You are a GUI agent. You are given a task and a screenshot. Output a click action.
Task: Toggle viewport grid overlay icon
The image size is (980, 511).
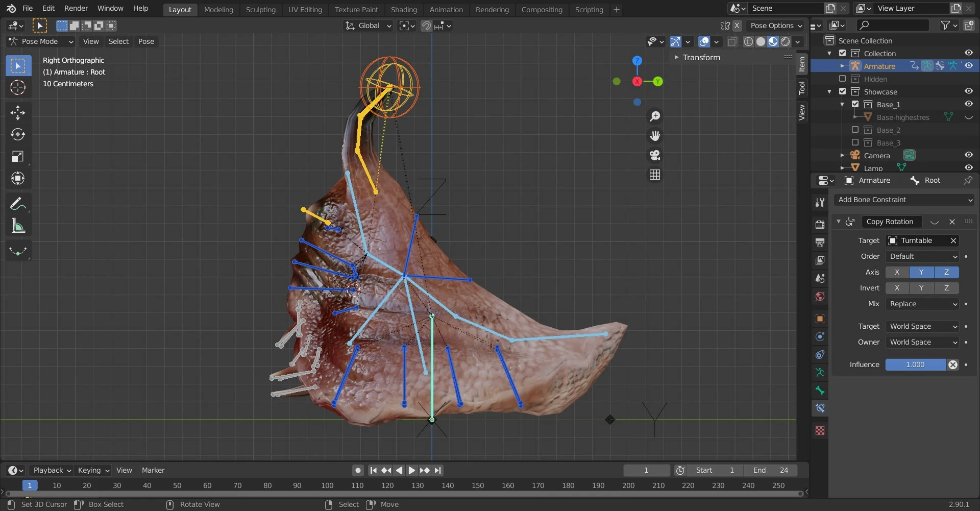pyautogui.click(x=654, y=175)
